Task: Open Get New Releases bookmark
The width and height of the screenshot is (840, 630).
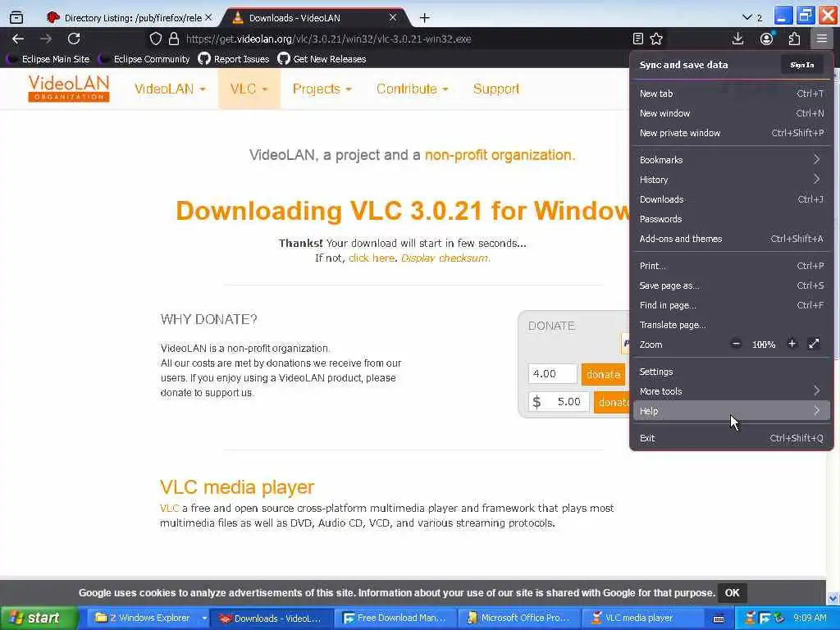Action: click(322, 59)
